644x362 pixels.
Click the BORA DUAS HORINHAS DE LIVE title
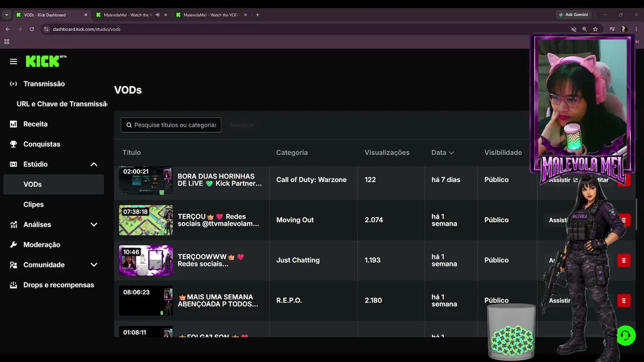pyautogui.click(x=220, y=180)
